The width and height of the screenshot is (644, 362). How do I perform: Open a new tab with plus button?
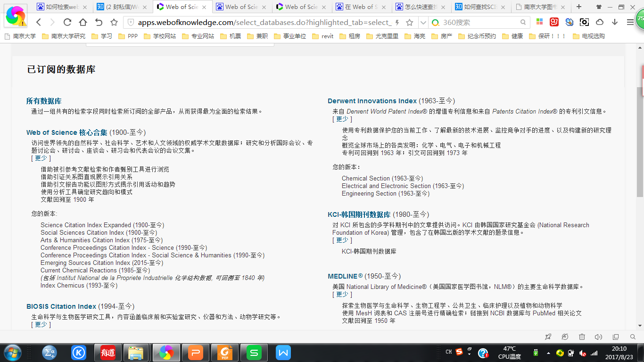point(579,7)
